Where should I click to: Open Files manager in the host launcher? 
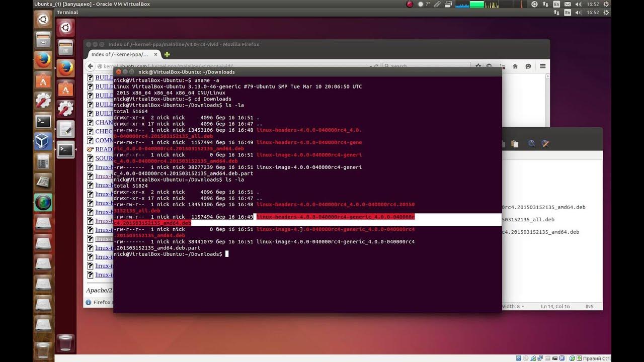click(x=43, y=39)
